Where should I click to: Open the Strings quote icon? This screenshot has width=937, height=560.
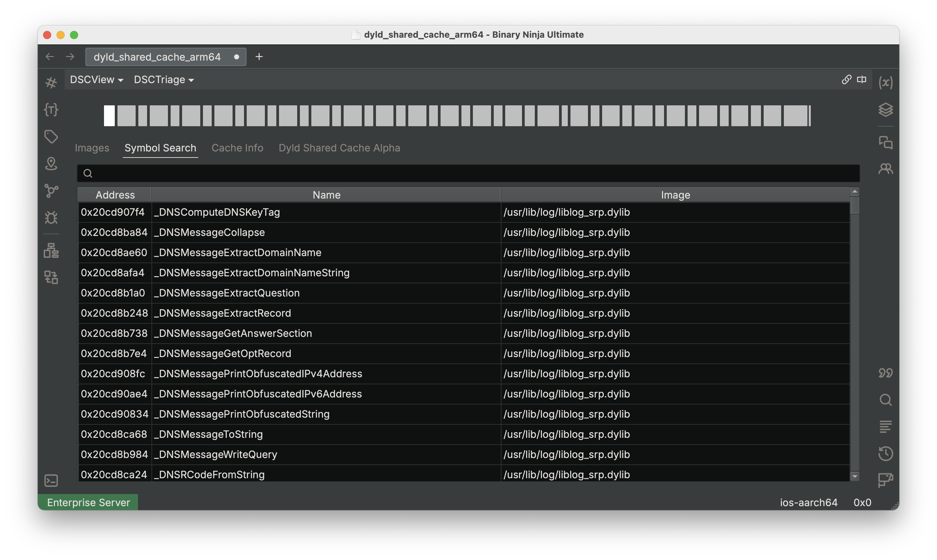(885, 373)
